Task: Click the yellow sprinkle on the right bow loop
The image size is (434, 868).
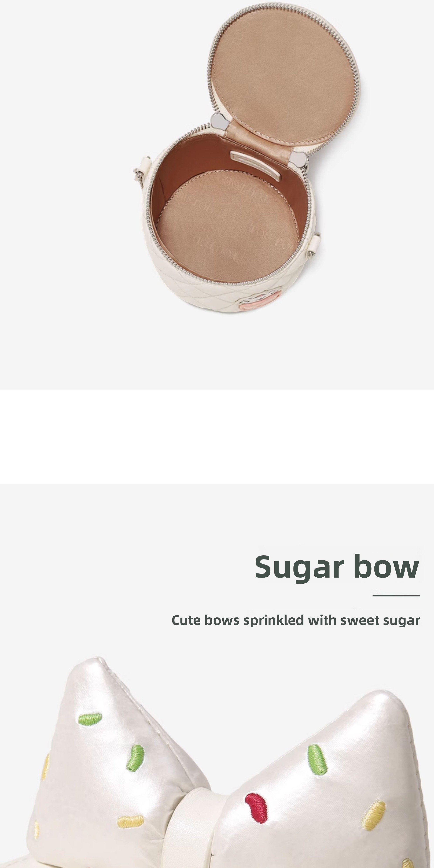Action: tap(374, 815)
